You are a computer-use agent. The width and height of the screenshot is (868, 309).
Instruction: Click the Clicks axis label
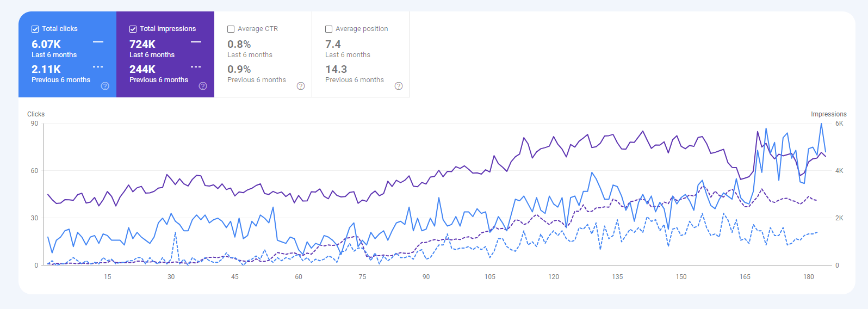[x=36, y=114]
